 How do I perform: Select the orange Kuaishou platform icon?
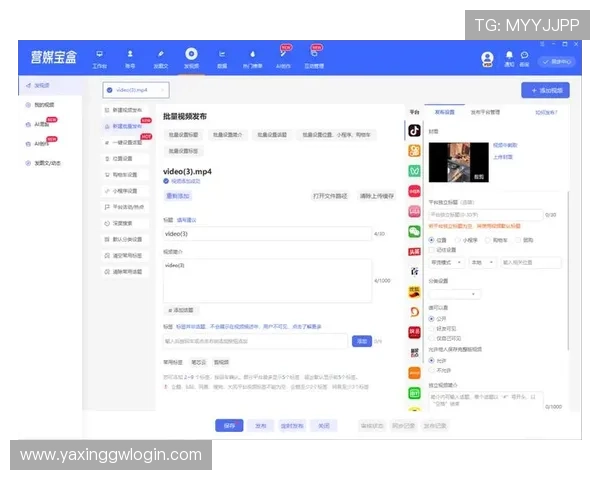414,151
